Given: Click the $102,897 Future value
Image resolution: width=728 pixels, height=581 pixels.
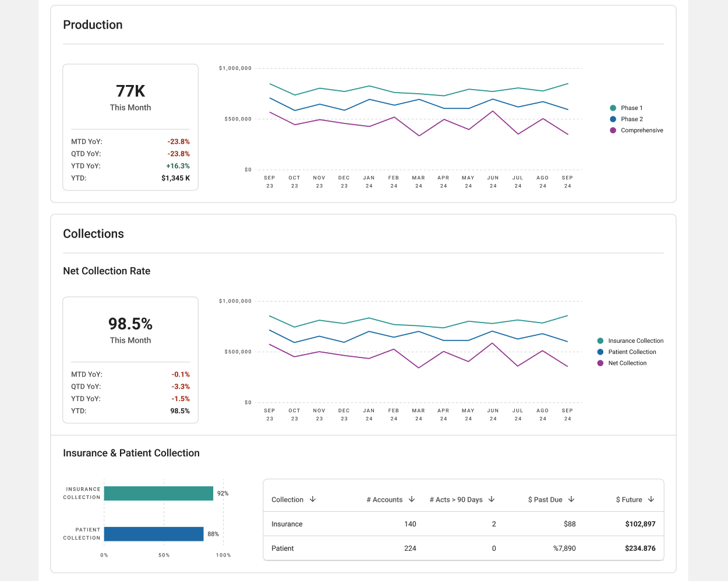Looking at the screenshot, I should tap(640, 524).
